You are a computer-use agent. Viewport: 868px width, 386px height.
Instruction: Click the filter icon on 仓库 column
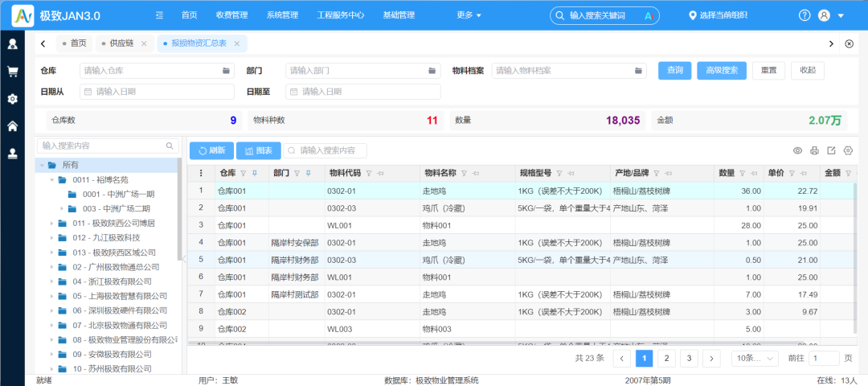(243, 174)
